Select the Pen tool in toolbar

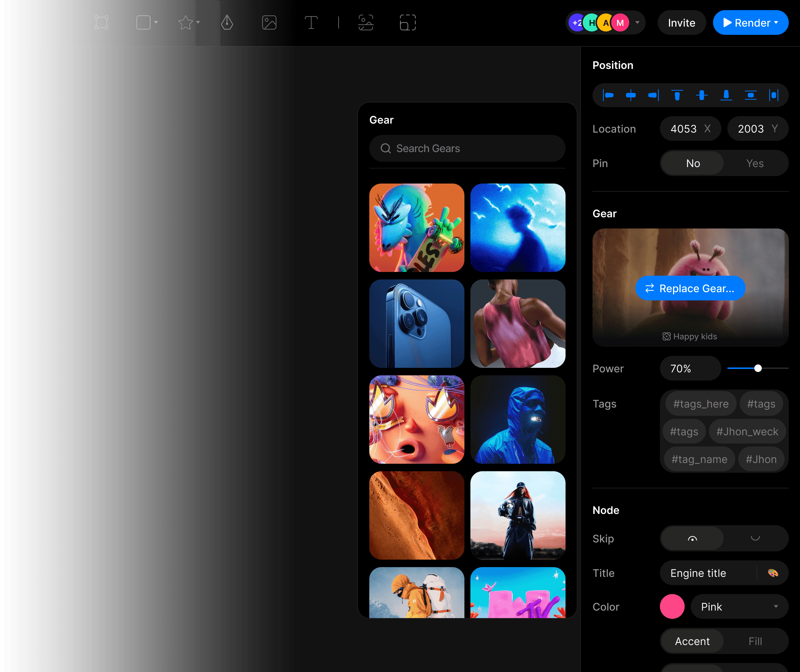(227, 22)
